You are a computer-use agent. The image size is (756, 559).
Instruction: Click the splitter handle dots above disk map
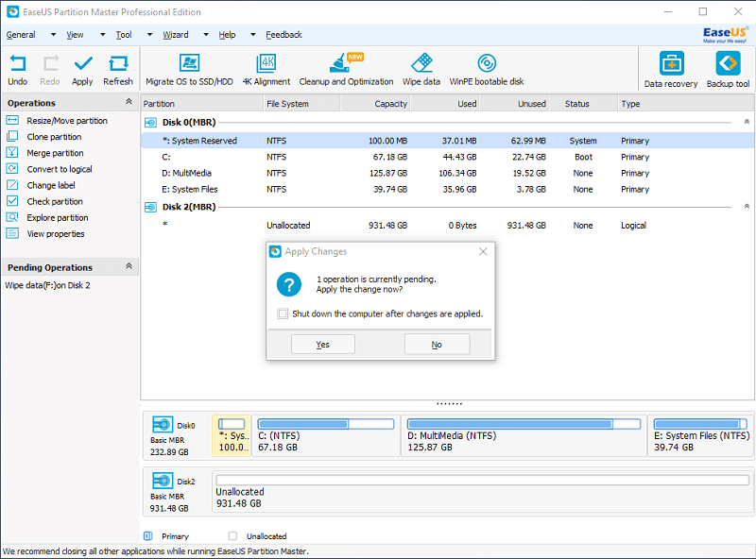tap(450, 404)
